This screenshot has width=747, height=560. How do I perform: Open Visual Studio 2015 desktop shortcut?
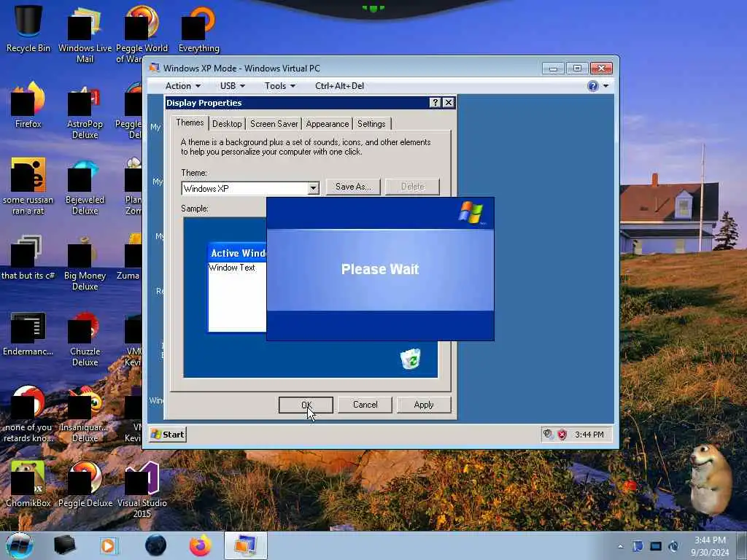pos(142,489)
